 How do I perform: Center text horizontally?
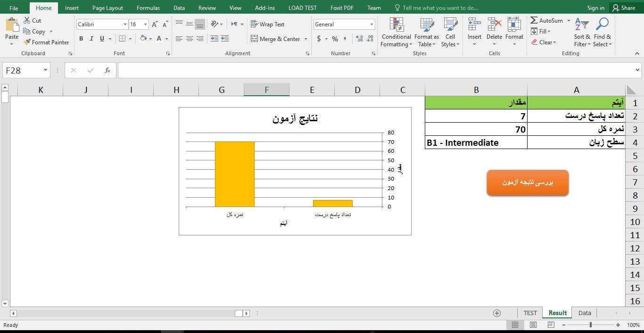click(190, 39)
